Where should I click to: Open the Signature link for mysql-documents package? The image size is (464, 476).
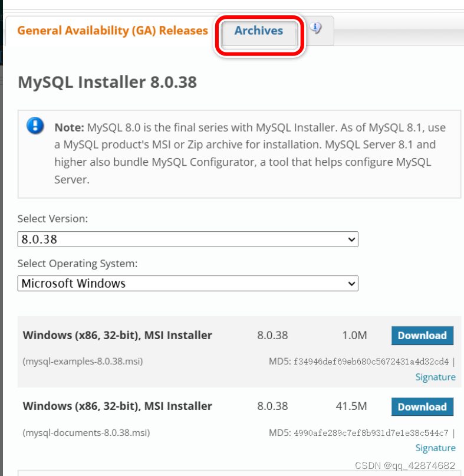435,448
